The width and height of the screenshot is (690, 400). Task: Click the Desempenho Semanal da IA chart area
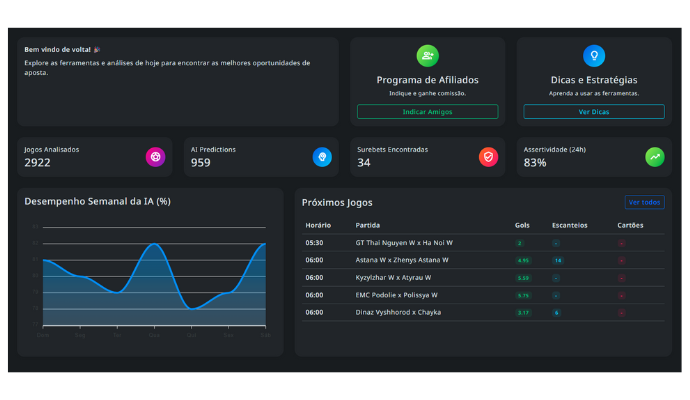[x=153, y=275]
